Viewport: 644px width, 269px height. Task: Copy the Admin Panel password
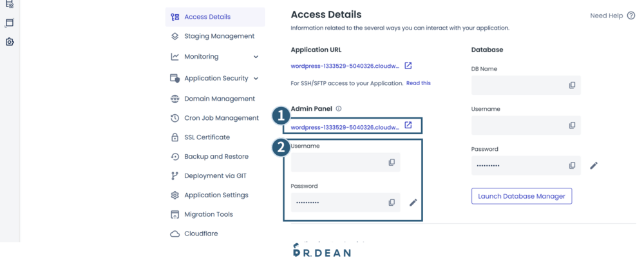(x=392, y=203)
